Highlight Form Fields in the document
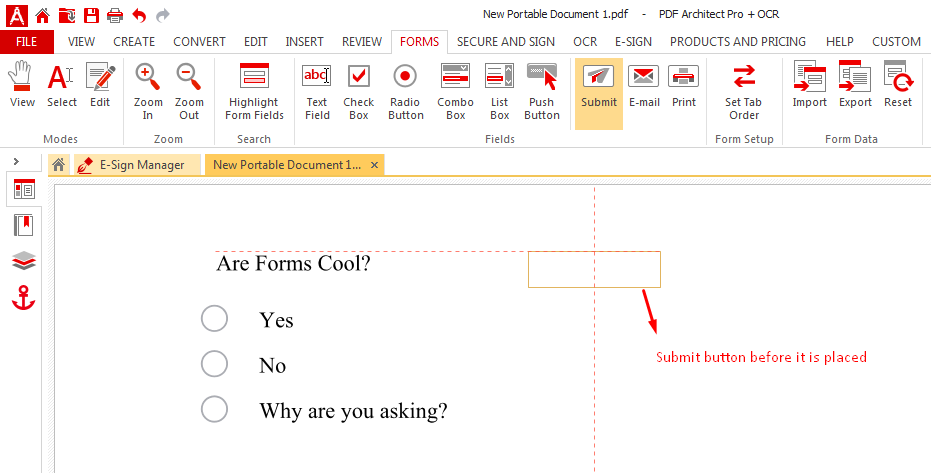 click(x=254, y=92)
